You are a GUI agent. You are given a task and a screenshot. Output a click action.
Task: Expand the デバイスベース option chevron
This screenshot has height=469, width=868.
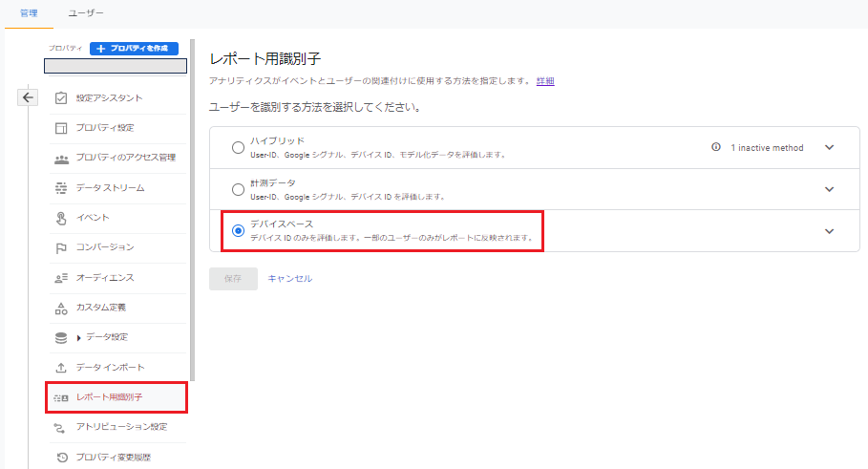click(x=829, y=231)
